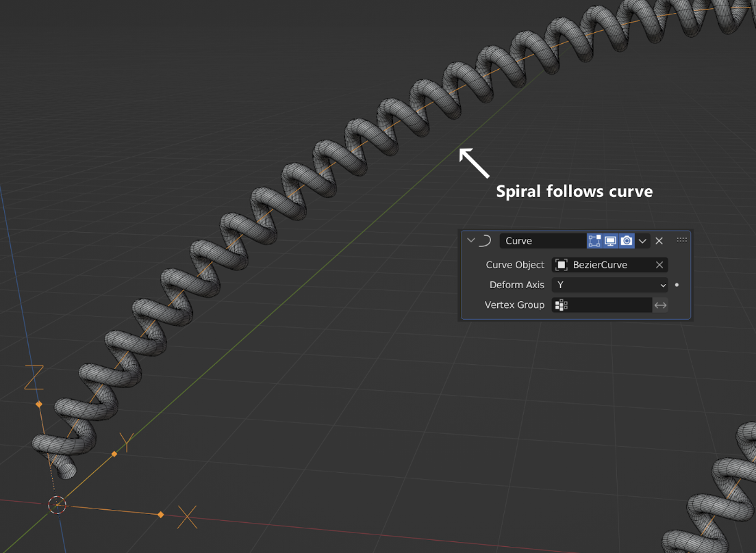This screenshot has height=553, width=756.
Task: Edit the modifier name field Curve
Action: coord(543,241)
